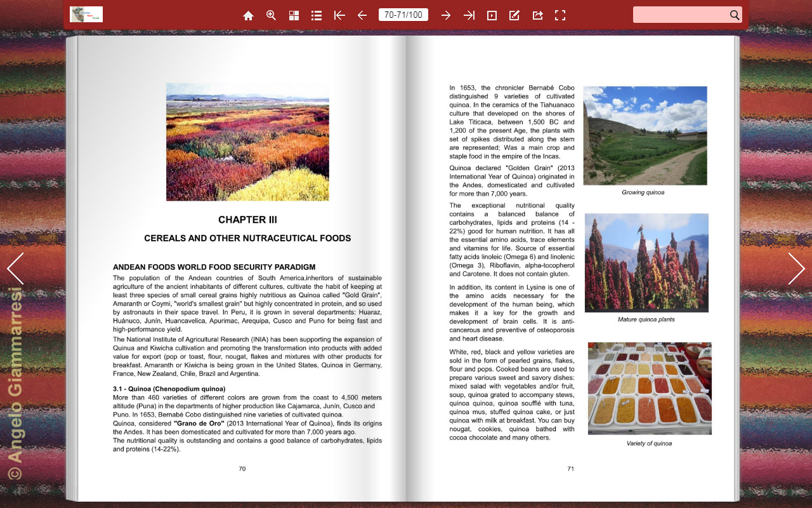Click heading CEREALS AND OTHER NUTRACEUTICAL FOODS
Screen dimensions: 812x508
coord(247,238)
